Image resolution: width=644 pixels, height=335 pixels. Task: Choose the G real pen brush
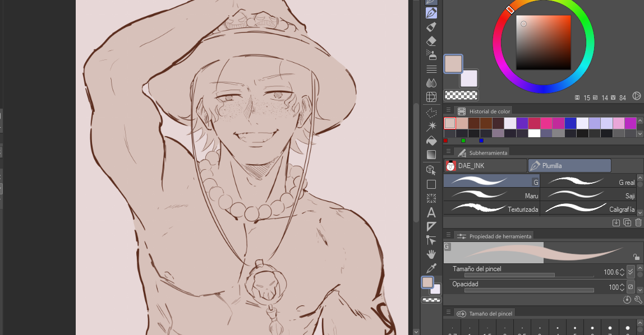click(x=588, y=181)
